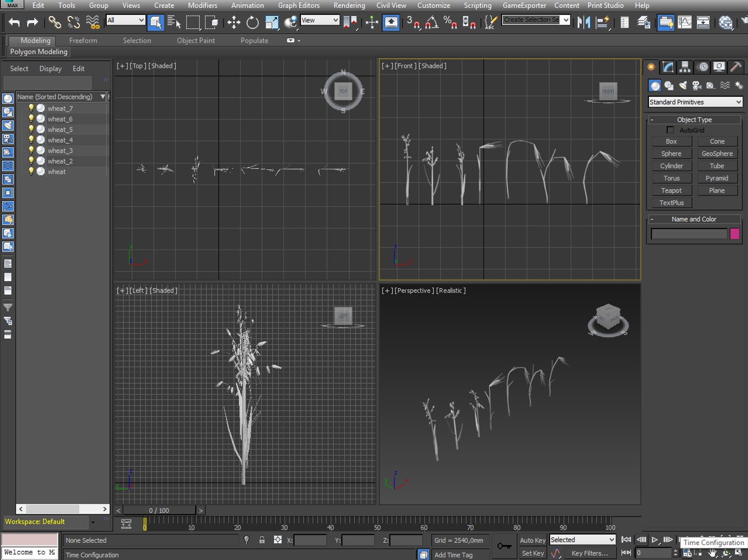Switch the Create panel to Lights category
748x560 pixels.
point(683,86)
